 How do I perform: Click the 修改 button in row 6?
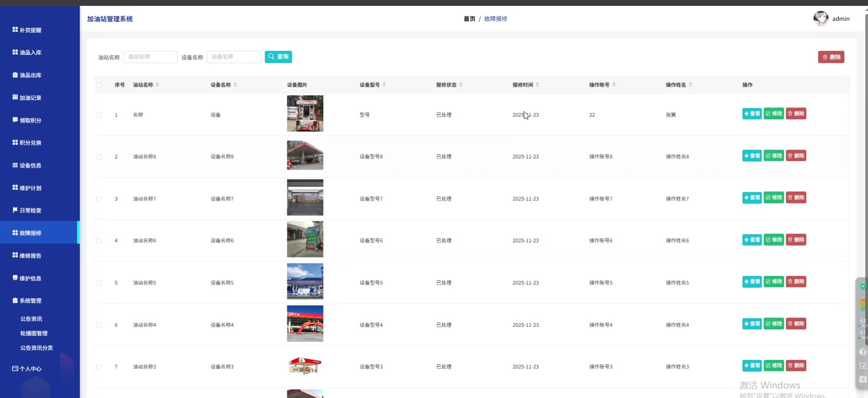(774, 324)
